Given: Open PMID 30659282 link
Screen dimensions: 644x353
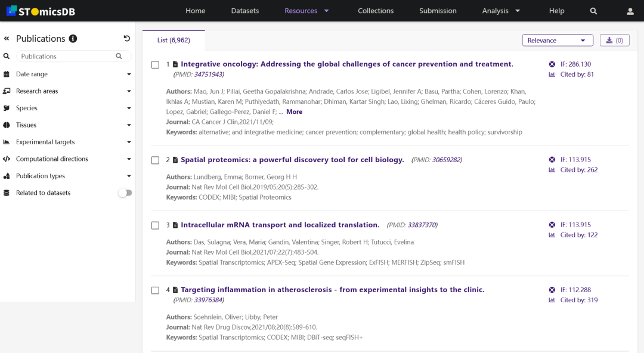Looking at the screenshot, I should pyautogui.click(x=447, y=160).
